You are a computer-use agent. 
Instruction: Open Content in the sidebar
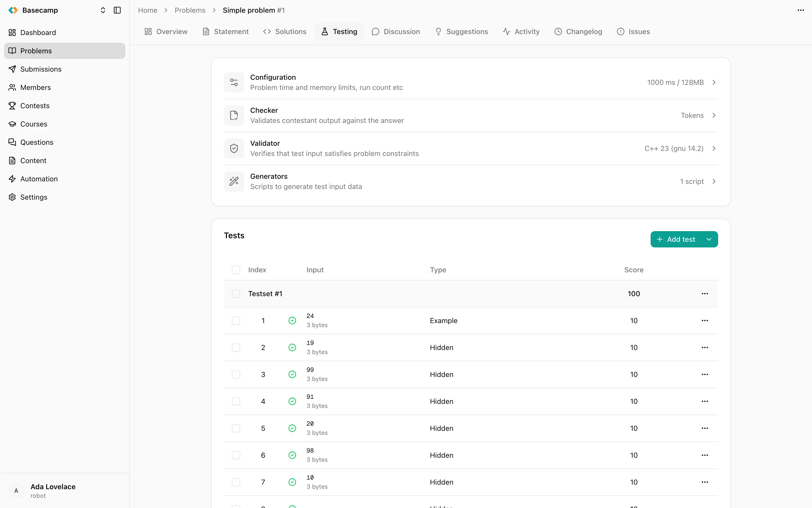pyautogui.click(x=64, y=161)
